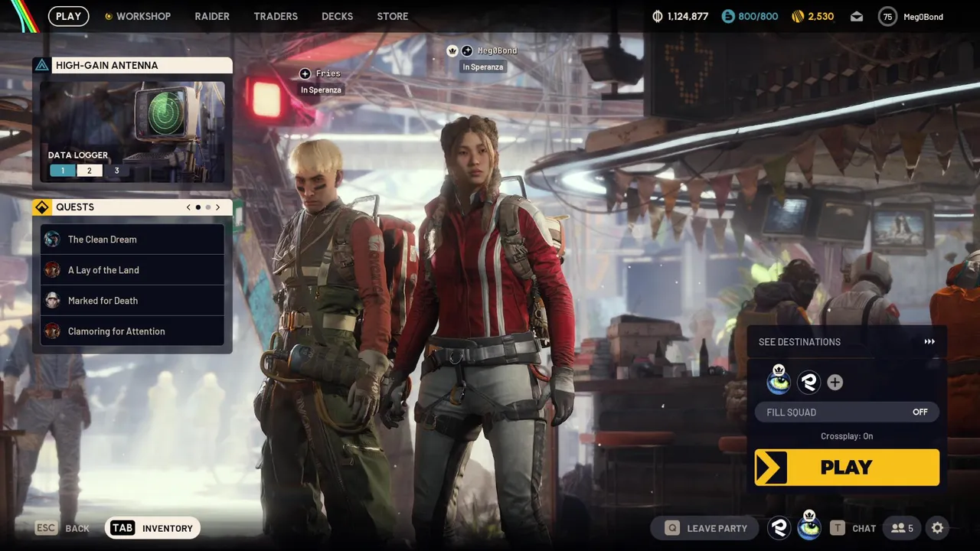980x551 pixels.
Task: Click the High-Gain Antenna triangle icon
Action: 42,65
